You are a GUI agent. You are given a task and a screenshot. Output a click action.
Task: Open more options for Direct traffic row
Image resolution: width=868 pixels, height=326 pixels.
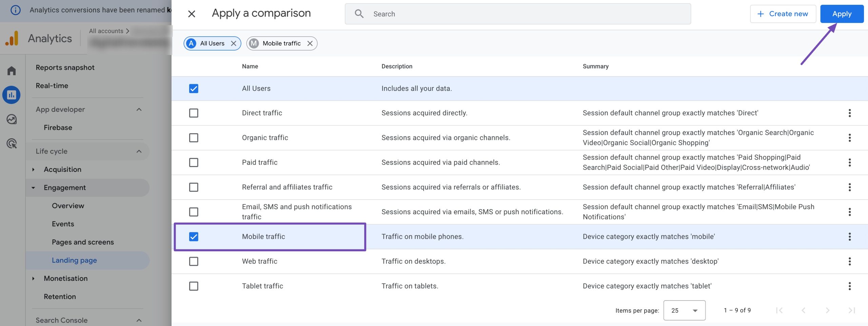[849, 113]
